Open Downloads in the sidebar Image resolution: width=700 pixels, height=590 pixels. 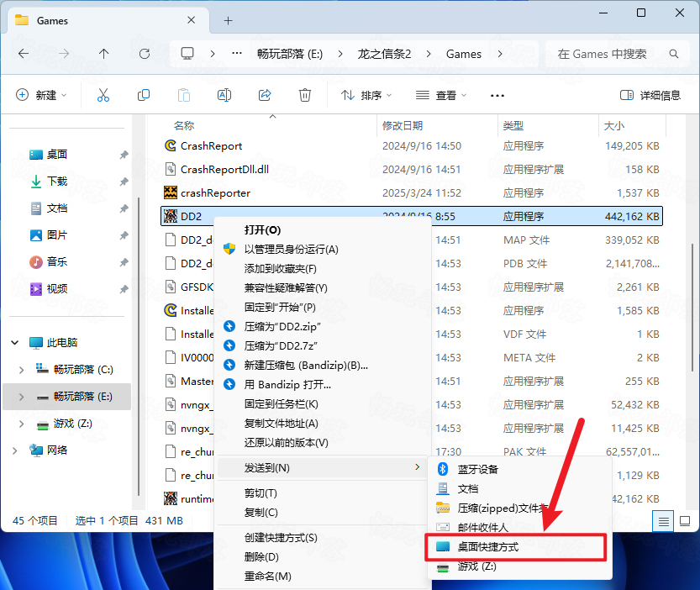pos(56,182)
